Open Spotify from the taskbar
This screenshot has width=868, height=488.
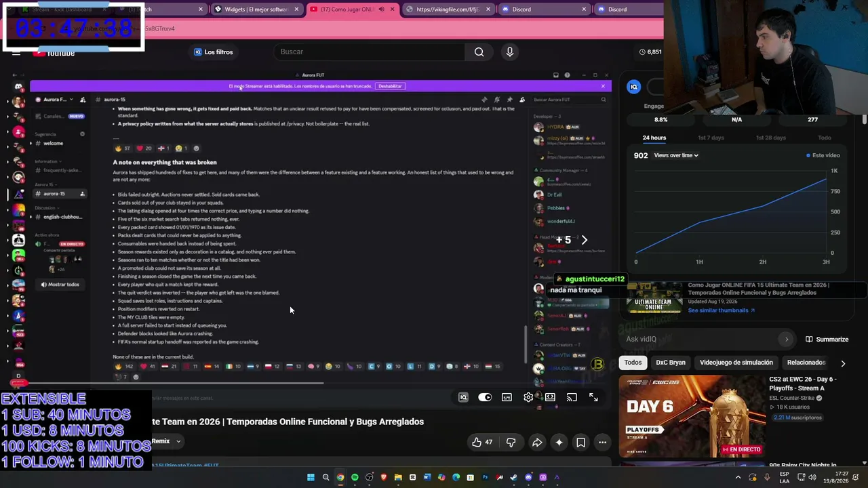tap(355, 477)
